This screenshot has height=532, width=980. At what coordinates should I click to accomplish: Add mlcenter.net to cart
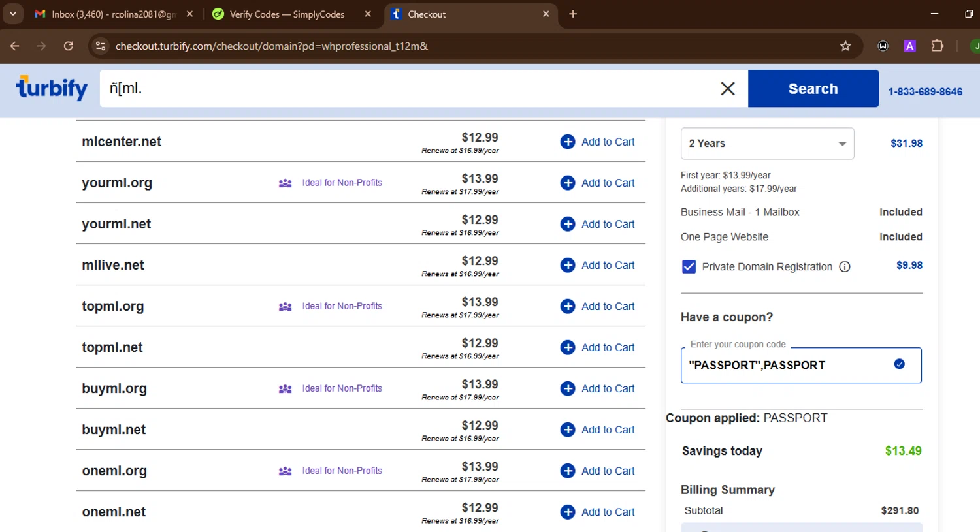click(597, 142)
